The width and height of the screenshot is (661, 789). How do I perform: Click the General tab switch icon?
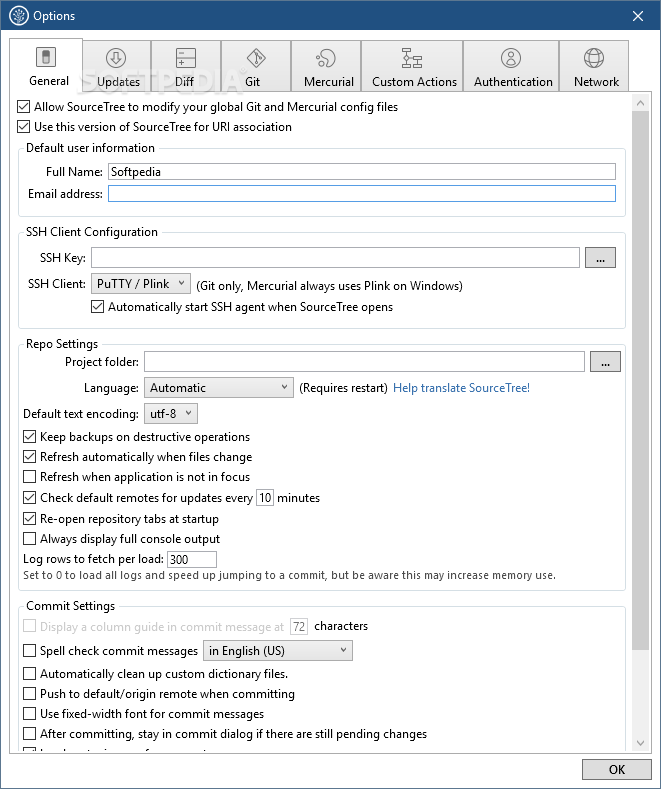point(46,57)
